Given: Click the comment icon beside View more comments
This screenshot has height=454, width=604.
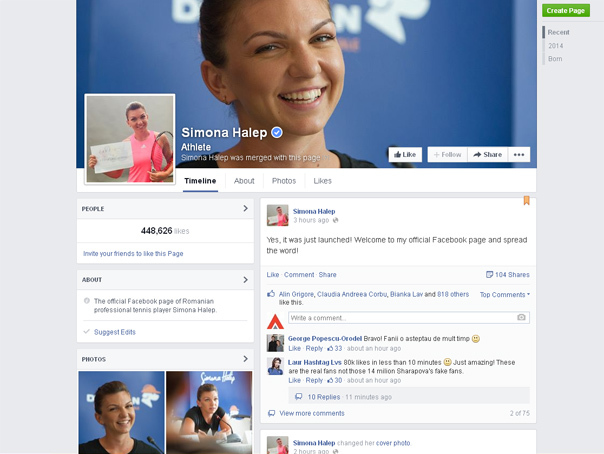Looking at the screenshot, I should pyautogui.click(x=272, y=413).
